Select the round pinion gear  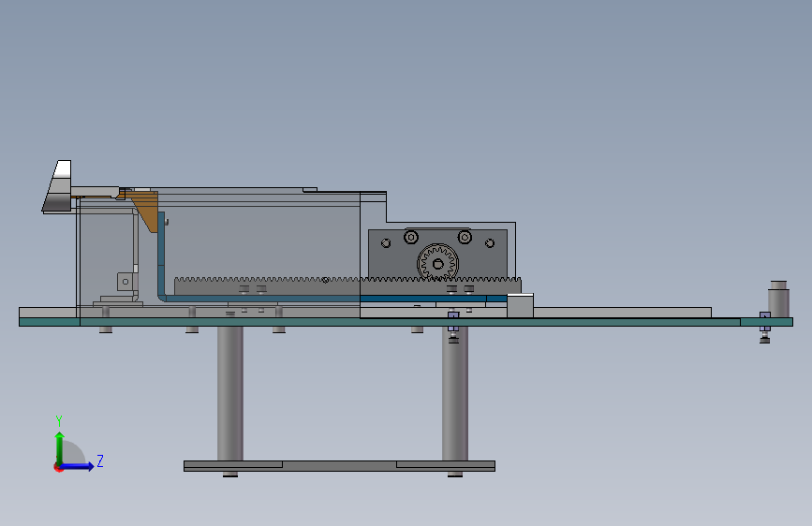(x=437, y=263)
